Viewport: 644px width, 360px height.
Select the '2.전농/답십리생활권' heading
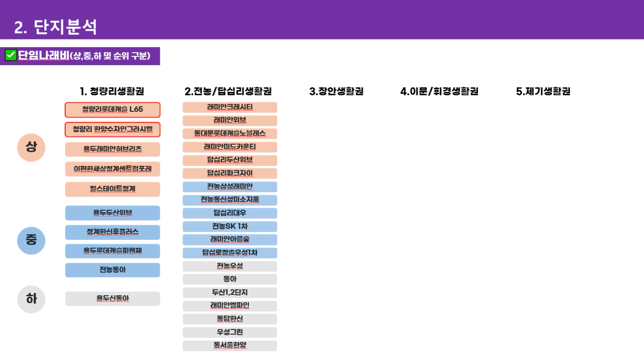[228, 91]
